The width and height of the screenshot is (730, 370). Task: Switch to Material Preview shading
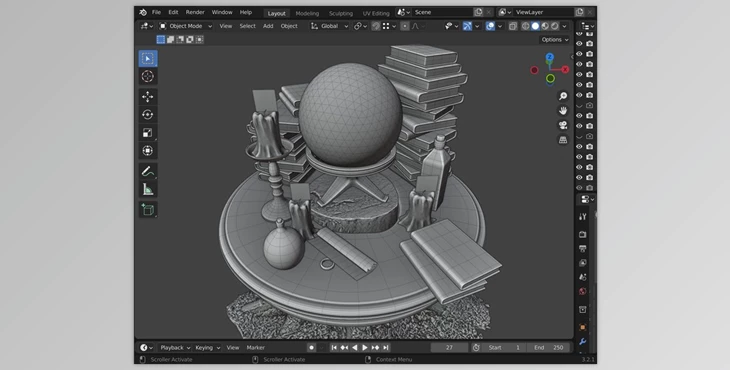[545, 26]
